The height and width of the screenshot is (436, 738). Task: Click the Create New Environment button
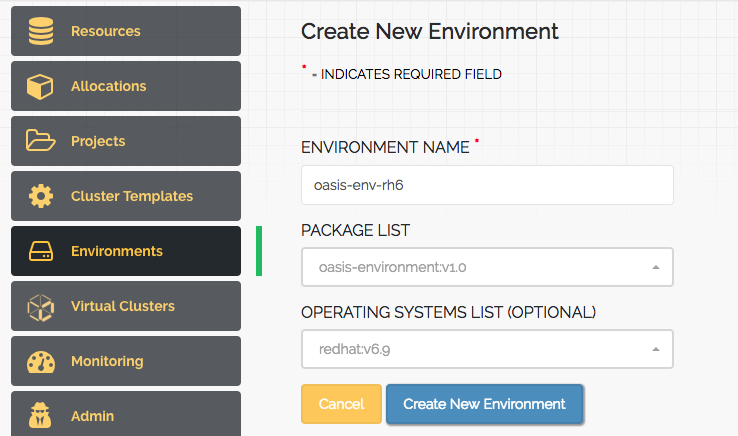(x=484, y=404)
